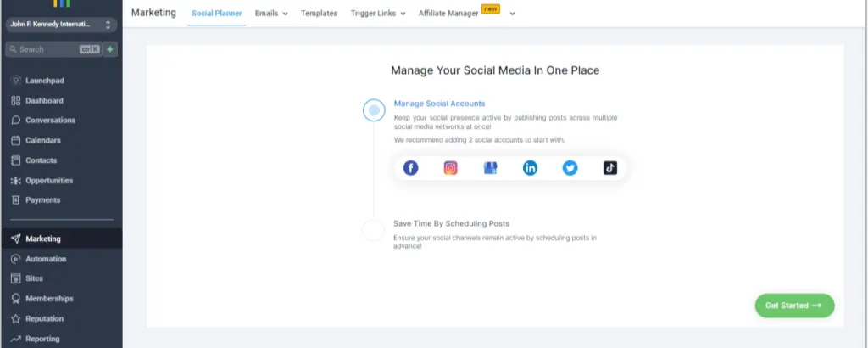
Task: Click the Payments icon in sidebar
Action: pyautogui.click(x=15, y=200)
